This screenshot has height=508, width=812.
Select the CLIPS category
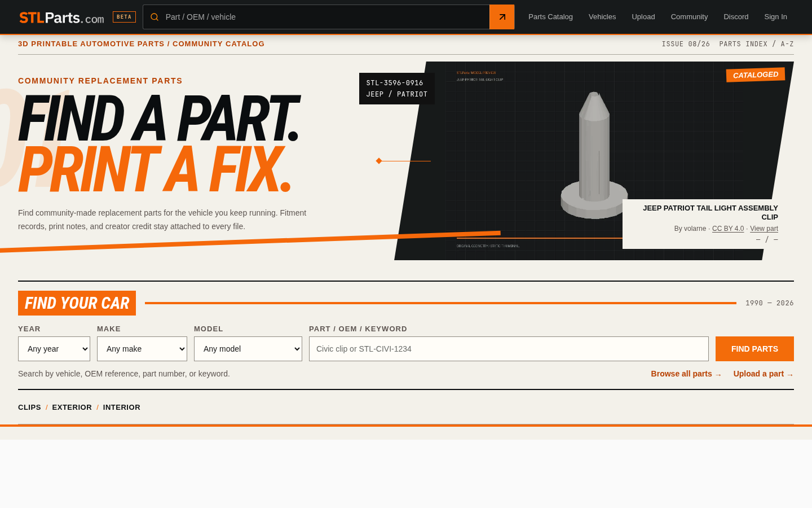pyautogui.click(x=29, y=408)
